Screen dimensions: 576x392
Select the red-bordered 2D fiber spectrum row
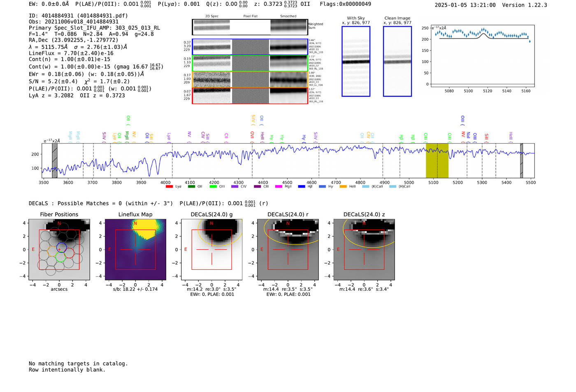tap(250, 95)
